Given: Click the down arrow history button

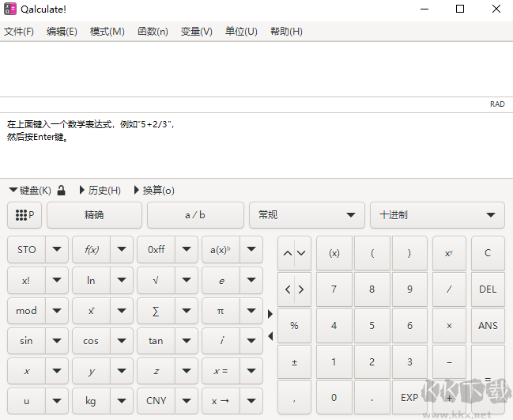Looking at the screenshot, I should pos(302,253).
